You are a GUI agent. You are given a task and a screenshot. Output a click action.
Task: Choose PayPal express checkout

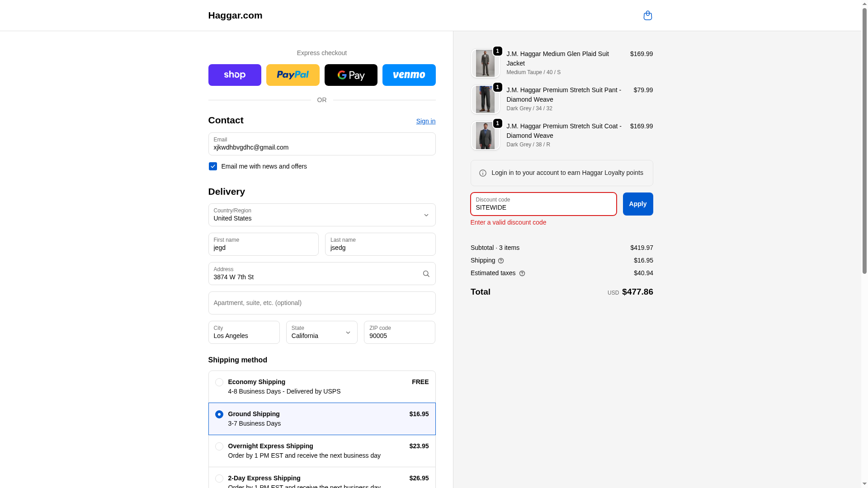point(292,75)
